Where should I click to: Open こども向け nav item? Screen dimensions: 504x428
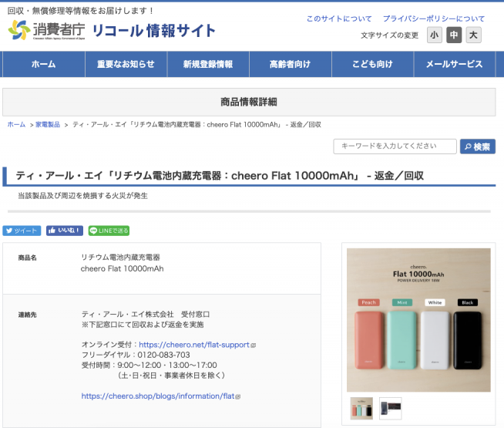pos(372,64)
